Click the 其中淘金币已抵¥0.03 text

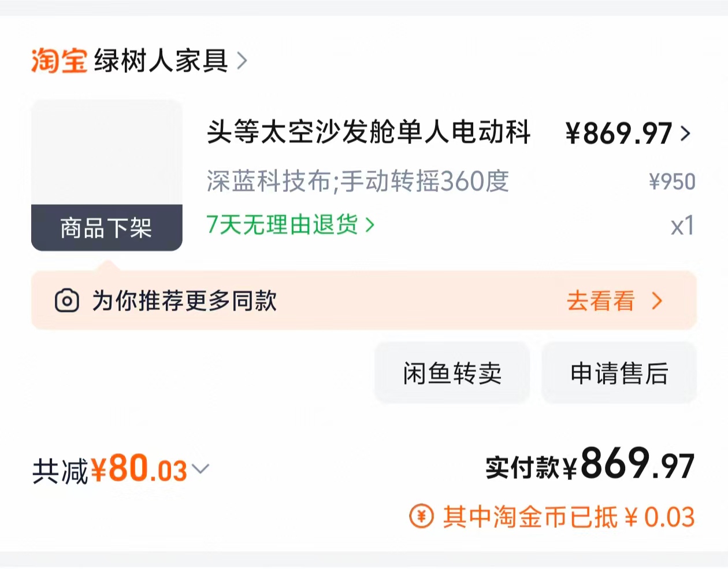[x=569, y=517]
